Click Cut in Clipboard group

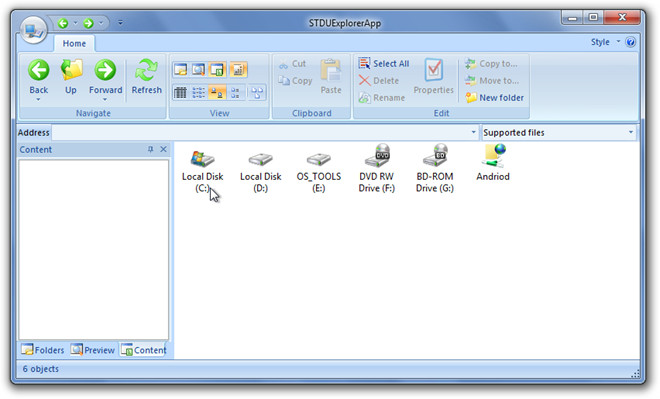coord(292,64)
